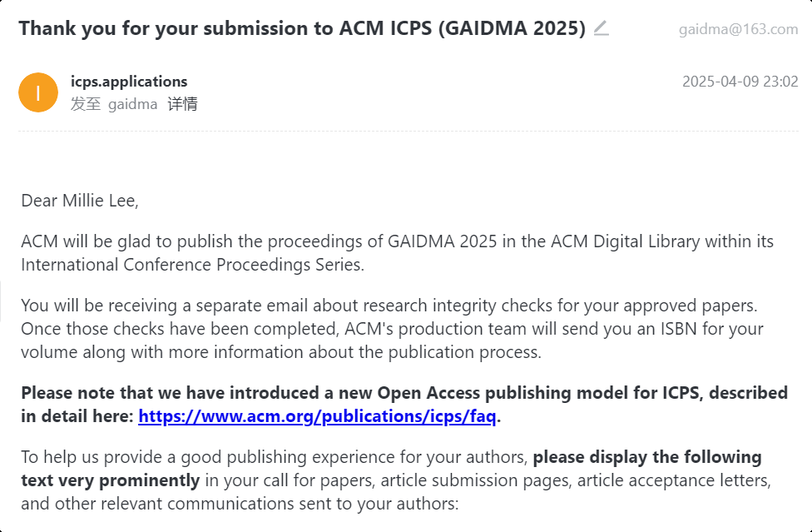Click the "ACM will be glad to publish" line
812x532 pixels.
(397, 241)
